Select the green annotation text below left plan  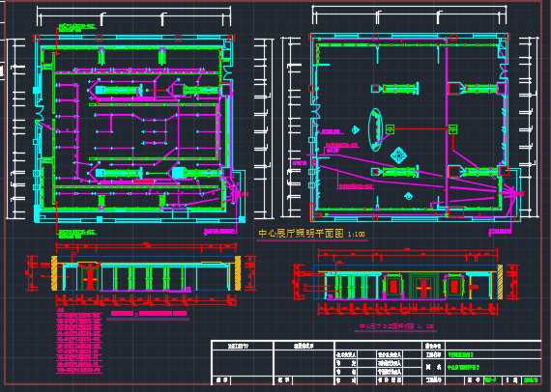[x=76, y=234]
